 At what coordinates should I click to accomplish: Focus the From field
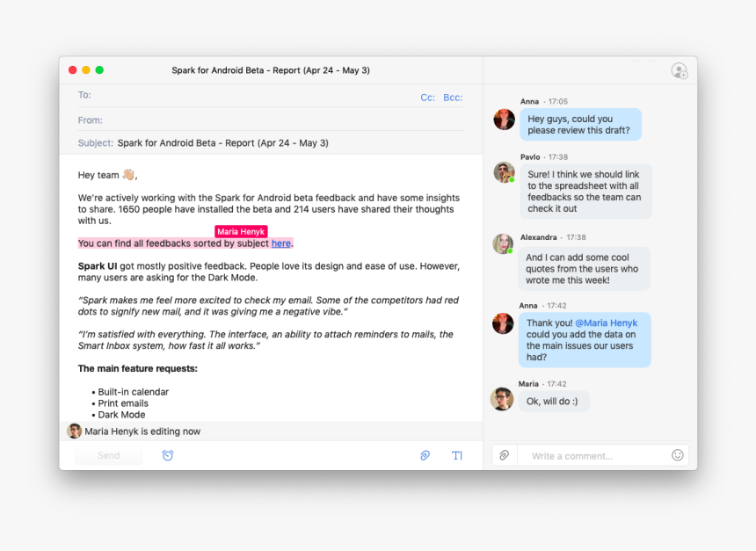pos(271,120)
